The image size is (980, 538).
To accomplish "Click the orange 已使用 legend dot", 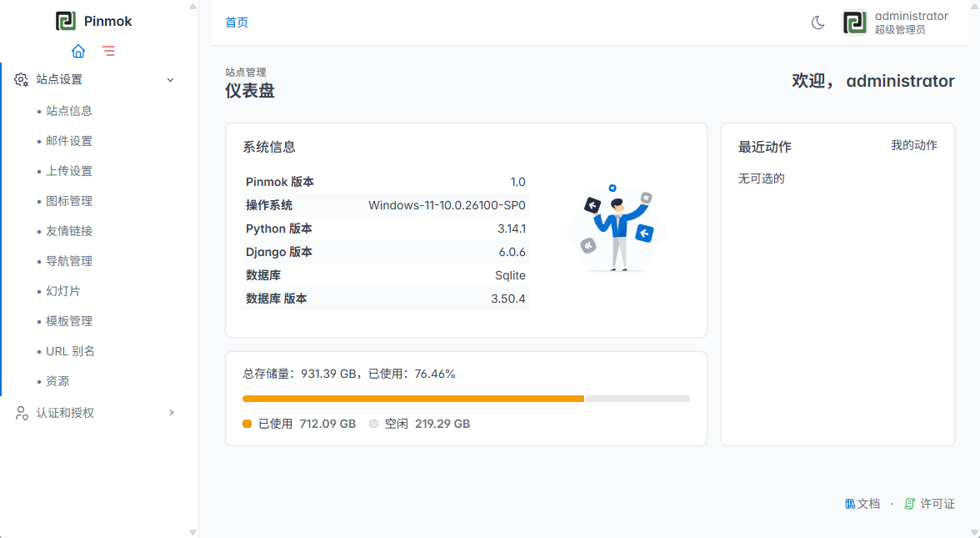I will click(x=247, y=424).
